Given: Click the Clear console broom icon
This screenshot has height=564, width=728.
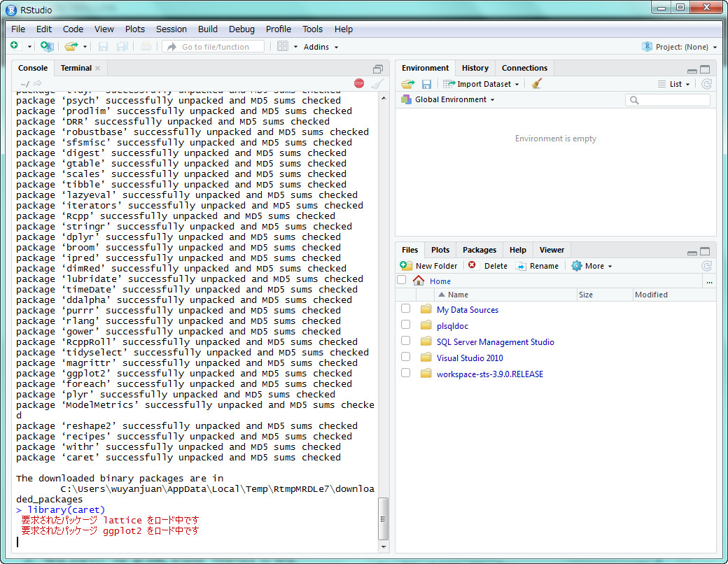Looking at the screenshot, I should pos(377,83).
